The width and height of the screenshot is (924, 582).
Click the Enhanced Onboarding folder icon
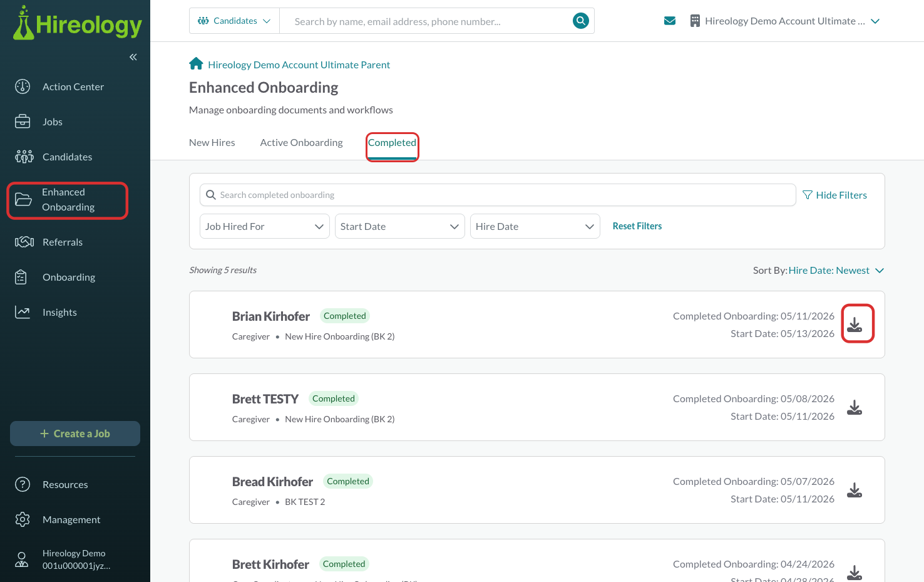(23, 199)
